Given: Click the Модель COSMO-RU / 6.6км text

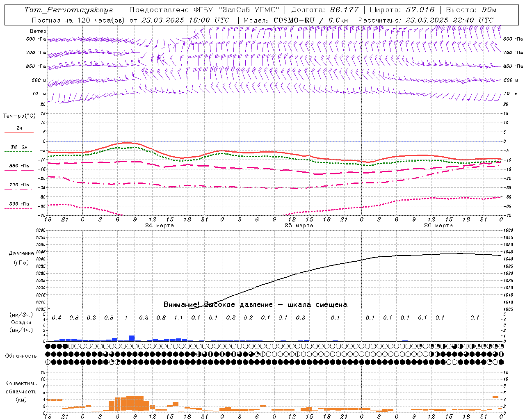Looking at the screenshot, I should coord(296,20).
